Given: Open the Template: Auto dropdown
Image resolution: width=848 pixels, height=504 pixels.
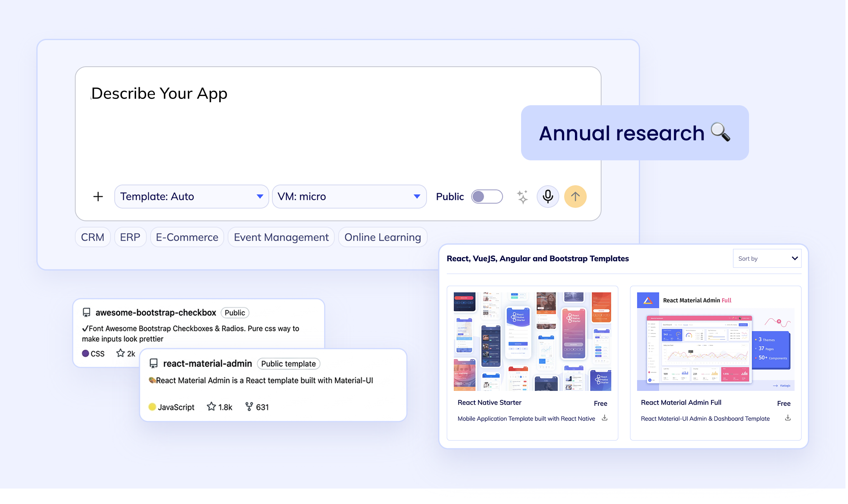Looking at the screenshot, I should (x=191, y=196).
